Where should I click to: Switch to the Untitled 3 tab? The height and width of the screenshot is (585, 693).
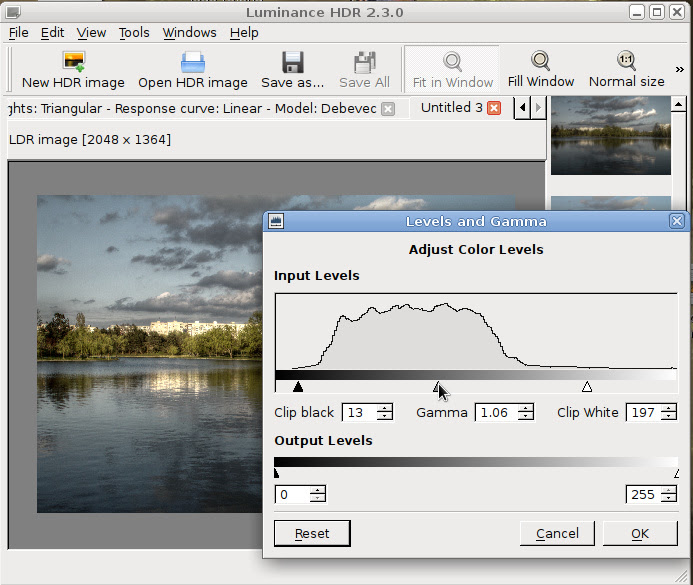point(451,108)
